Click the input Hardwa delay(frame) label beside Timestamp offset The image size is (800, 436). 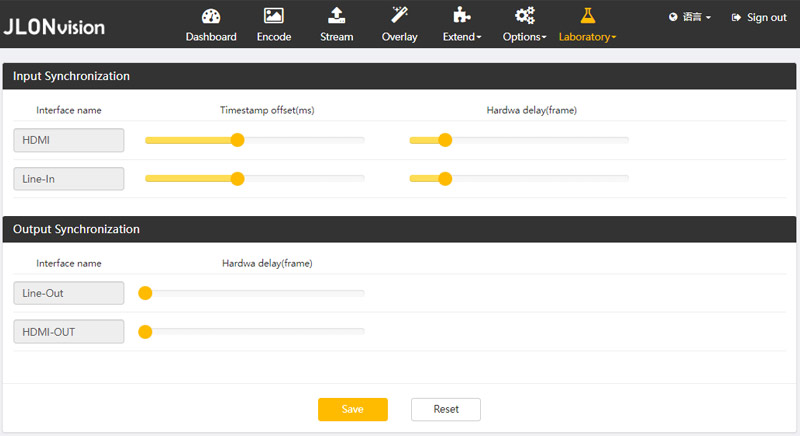[x=532, y=110]
